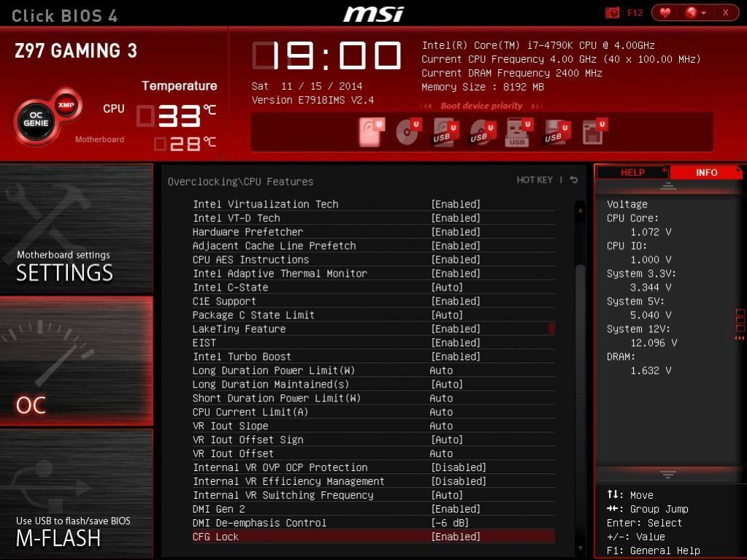
Task: Switch to the INFO tab
Action: point(706,172)
